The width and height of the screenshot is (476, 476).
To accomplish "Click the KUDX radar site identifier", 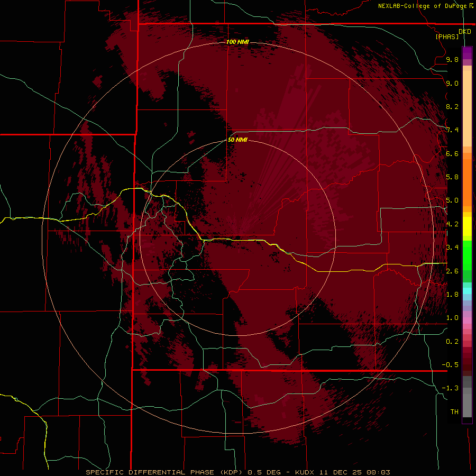I will point(305,472).
